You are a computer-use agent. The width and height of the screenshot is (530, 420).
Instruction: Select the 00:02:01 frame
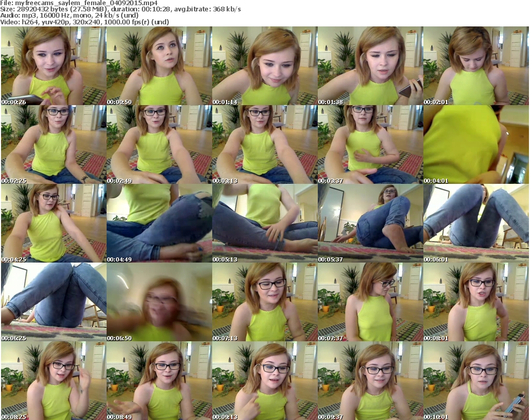tap(476, 66)
